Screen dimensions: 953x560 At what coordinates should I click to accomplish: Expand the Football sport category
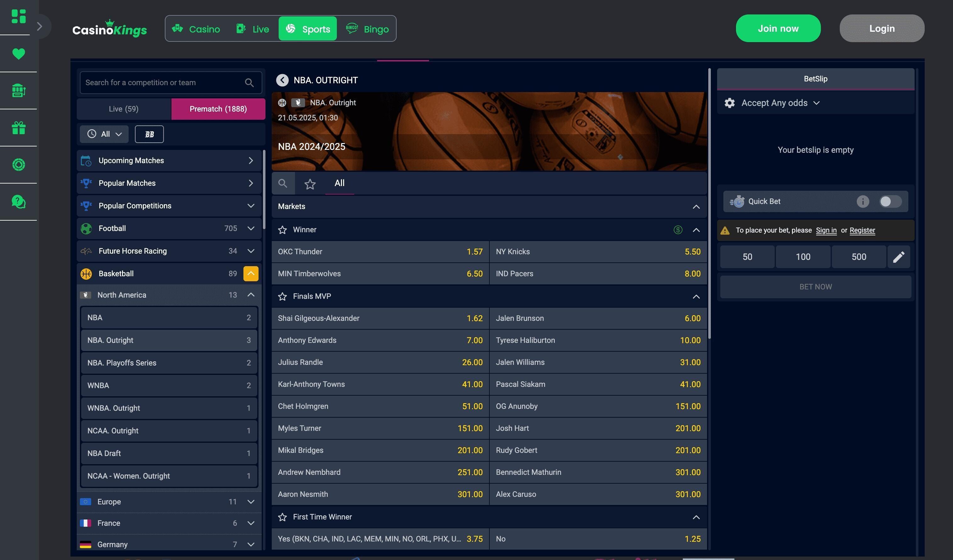(250, 228)
